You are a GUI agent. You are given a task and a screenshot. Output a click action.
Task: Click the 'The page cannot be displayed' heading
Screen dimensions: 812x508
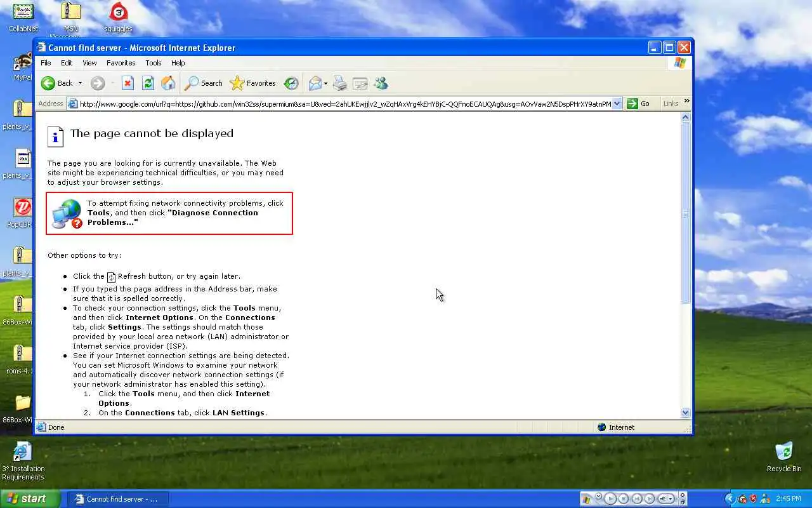(152, 133)
